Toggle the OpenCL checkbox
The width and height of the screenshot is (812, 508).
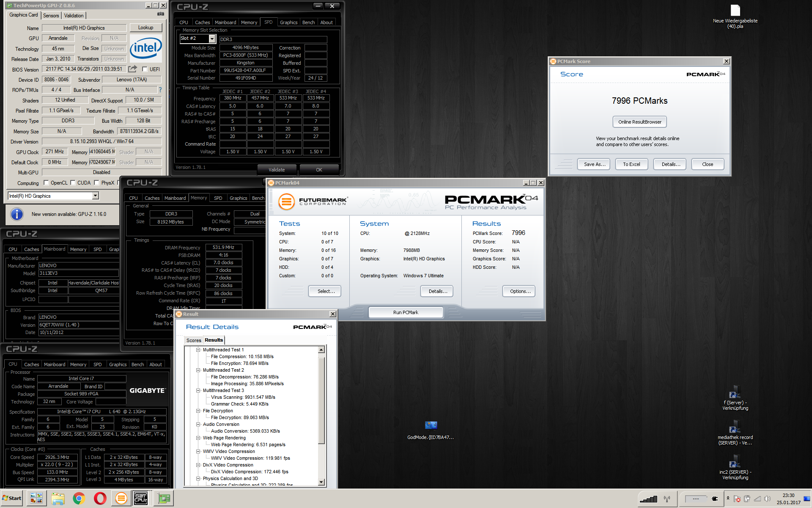point(47,183)
